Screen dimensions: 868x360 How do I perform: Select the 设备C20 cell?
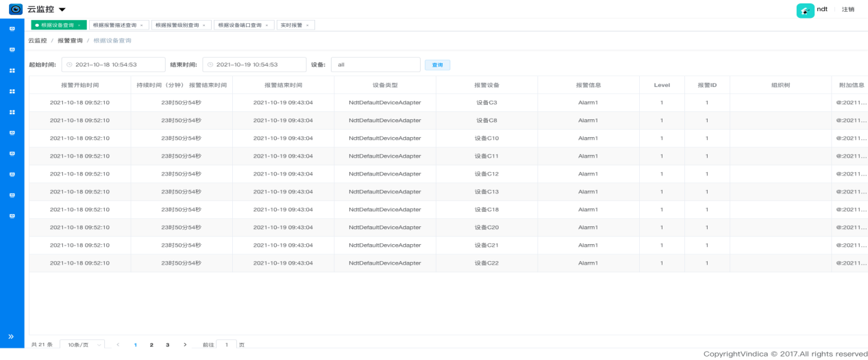pos(486,228)
